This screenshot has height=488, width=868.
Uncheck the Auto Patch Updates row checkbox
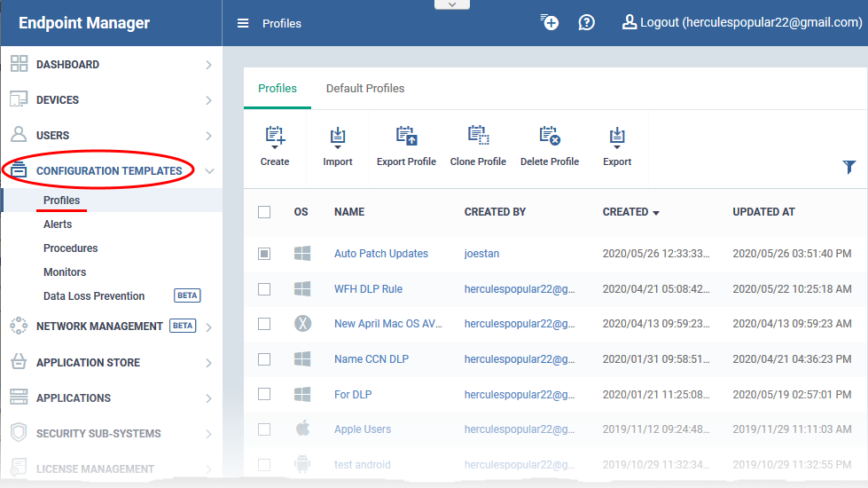(x=264, y=254)
